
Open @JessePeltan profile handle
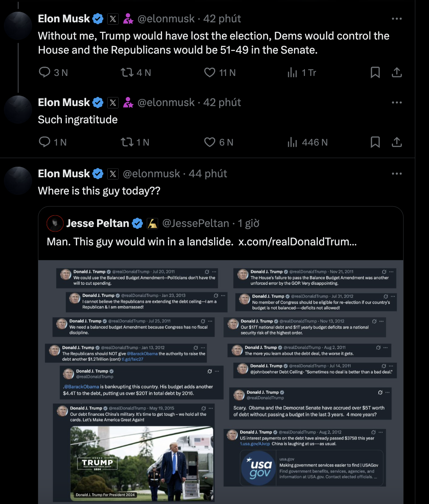pos(196,223)
